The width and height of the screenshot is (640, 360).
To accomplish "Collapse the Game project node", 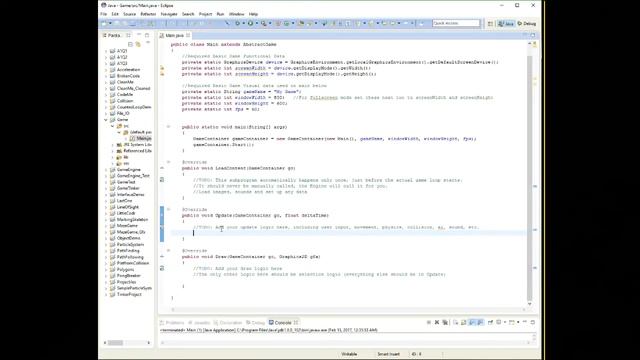I will pyautogui.click(x=106, y=120).
